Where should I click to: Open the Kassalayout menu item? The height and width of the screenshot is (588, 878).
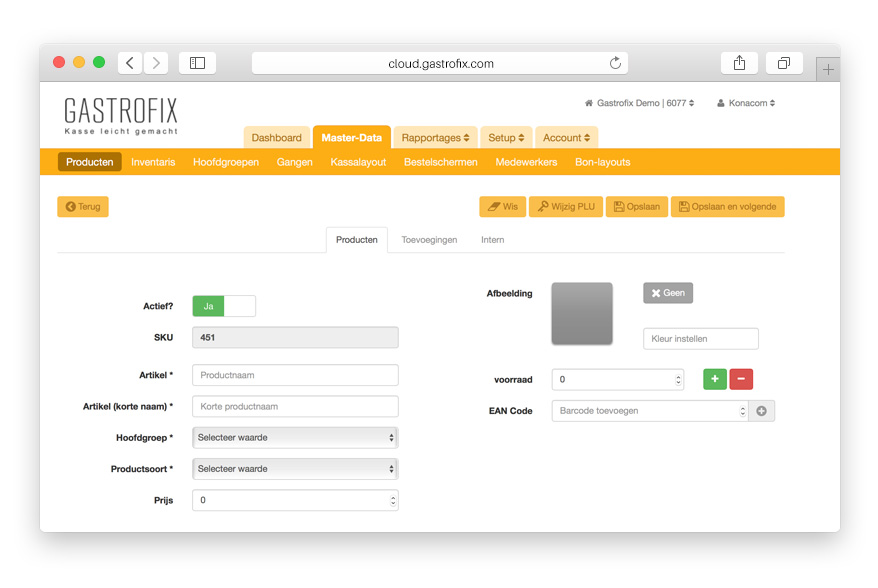click(x=358, y=162)
